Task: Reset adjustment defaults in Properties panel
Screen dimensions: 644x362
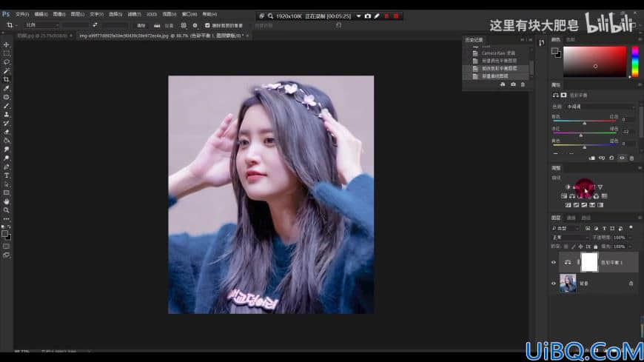Action: pyautogui.click(x=611, y=158)
